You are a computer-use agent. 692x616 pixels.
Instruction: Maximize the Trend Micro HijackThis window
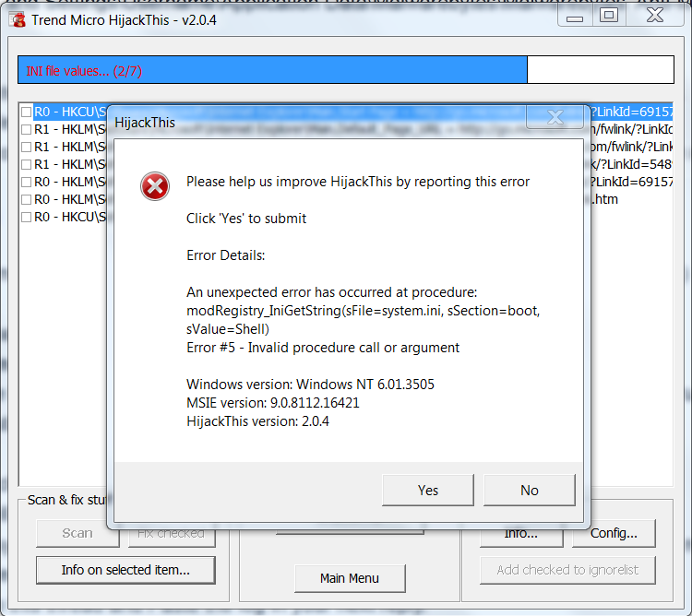click(609, 16)
